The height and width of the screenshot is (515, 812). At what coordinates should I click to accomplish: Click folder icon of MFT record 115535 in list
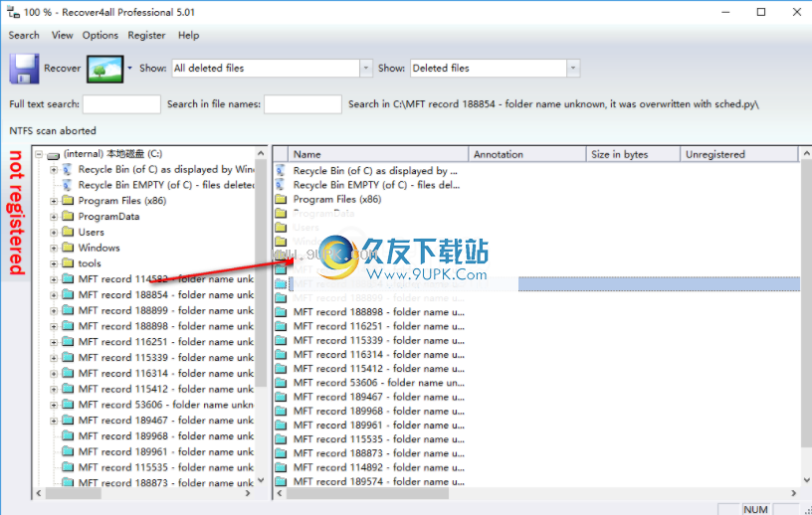281,438
